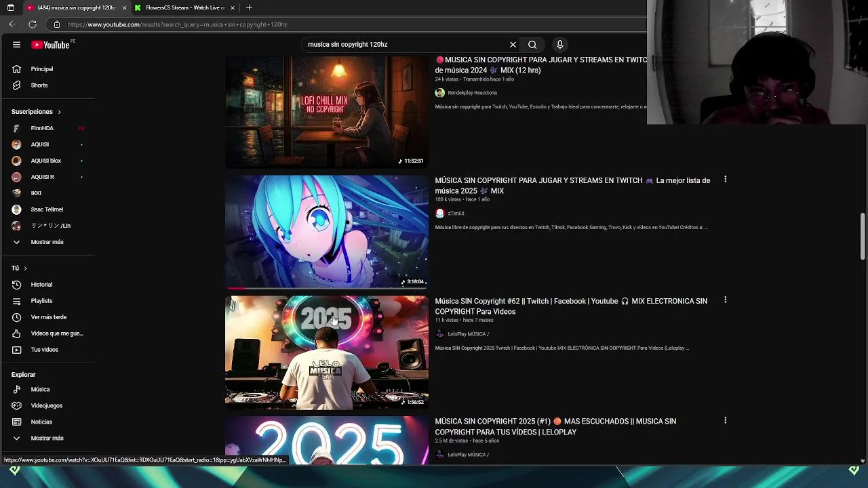The width and height of the screenshot is (868, 488).
Task: Expand subscriptions with Mostrar más
Action: [x=47, y=242]
